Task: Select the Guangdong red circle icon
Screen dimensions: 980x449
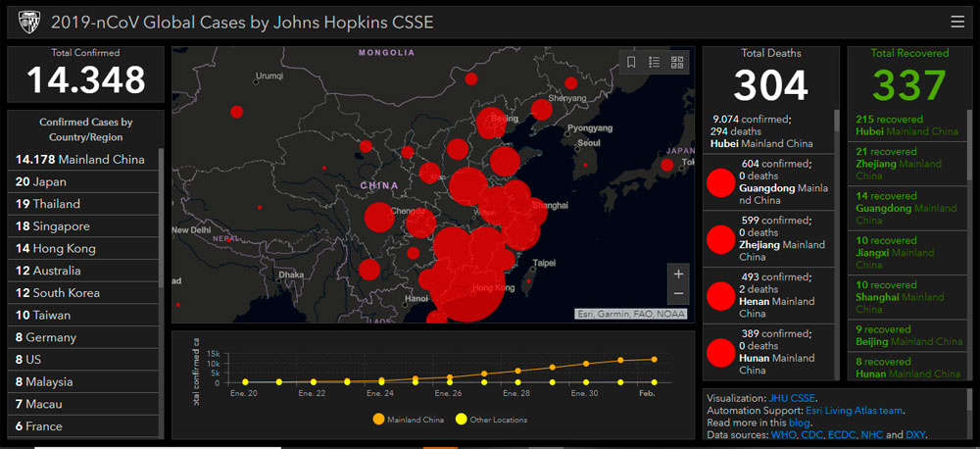Action: tap(720, 182)
